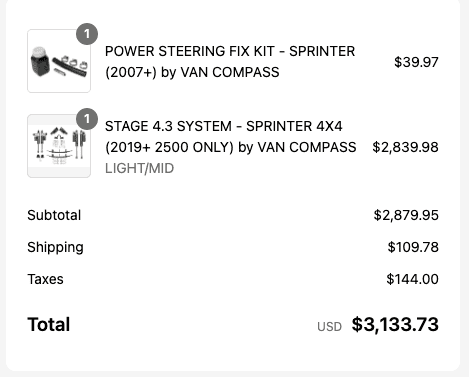Click the taxes amount $144.00

[412, 279]
